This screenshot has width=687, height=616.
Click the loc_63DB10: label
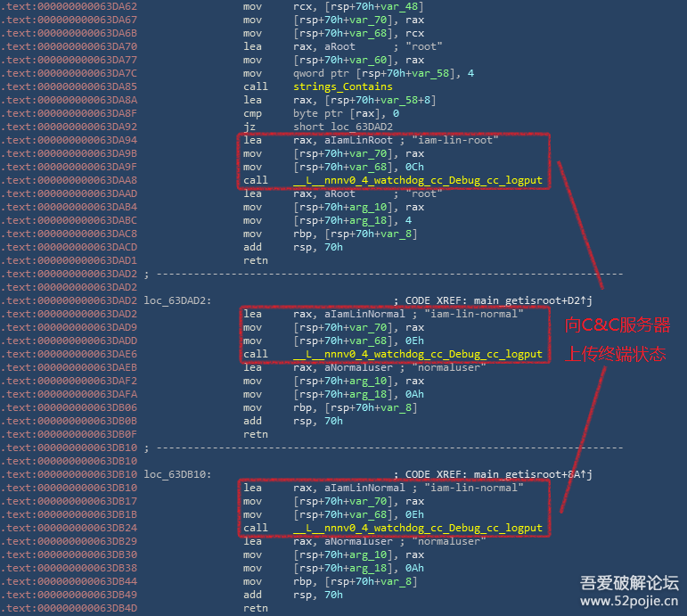coord(178,474)
